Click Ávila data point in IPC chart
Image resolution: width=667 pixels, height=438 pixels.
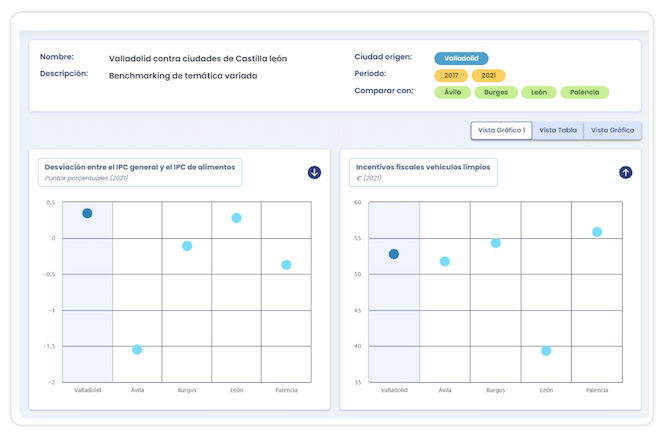click(x=137, y=350)
